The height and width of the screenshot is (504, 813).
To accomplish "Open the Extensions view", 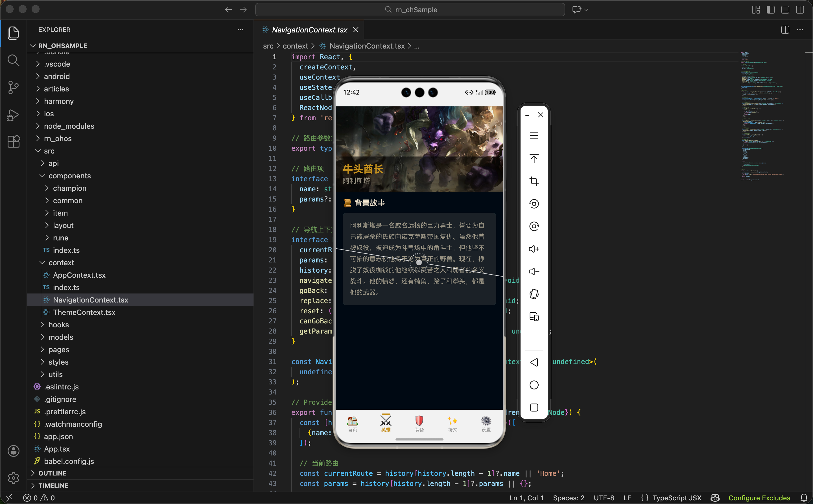I will click(13, 142).
